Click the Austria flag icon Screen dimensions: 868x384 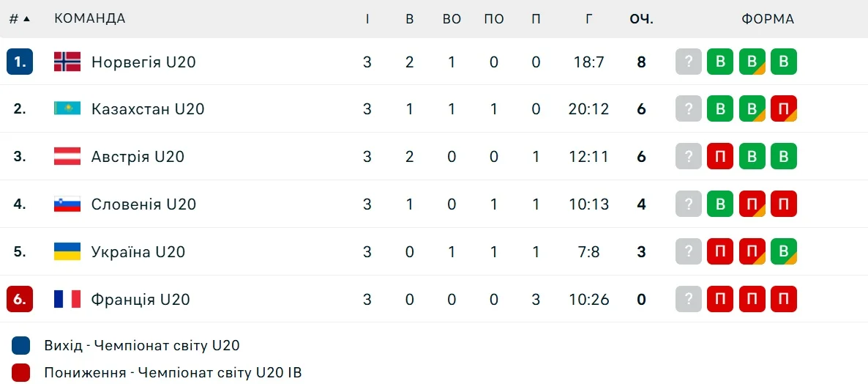click(x=67, y=156)
